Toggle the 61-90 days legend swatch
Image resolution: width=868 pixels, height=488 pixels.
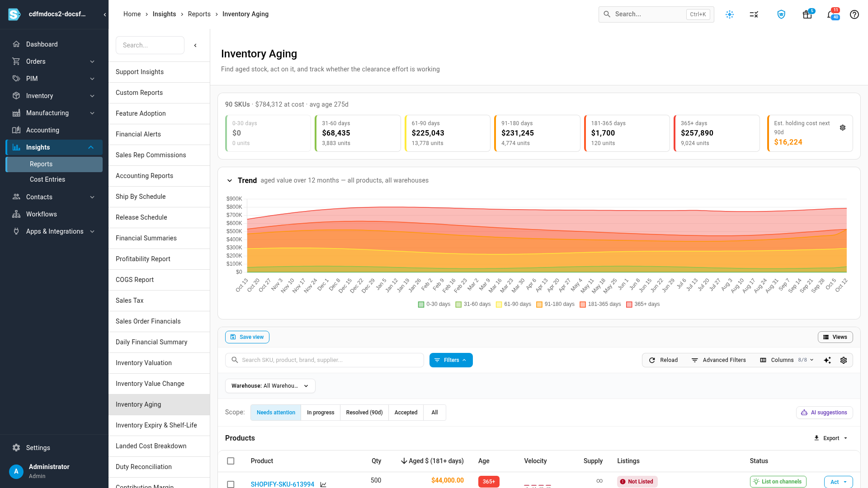click(x=499, y=305)
